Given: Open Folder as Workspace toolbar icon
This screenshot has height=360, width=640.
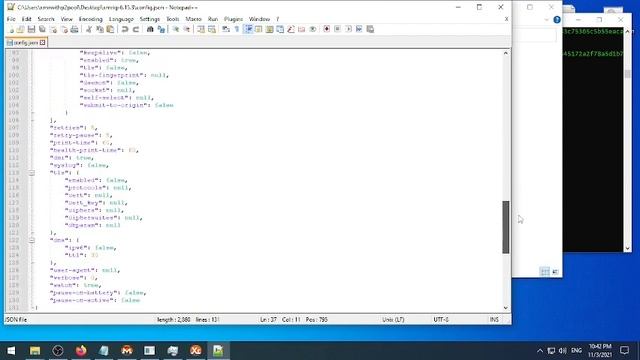Looking at the screenshot, I should point(302,29).
